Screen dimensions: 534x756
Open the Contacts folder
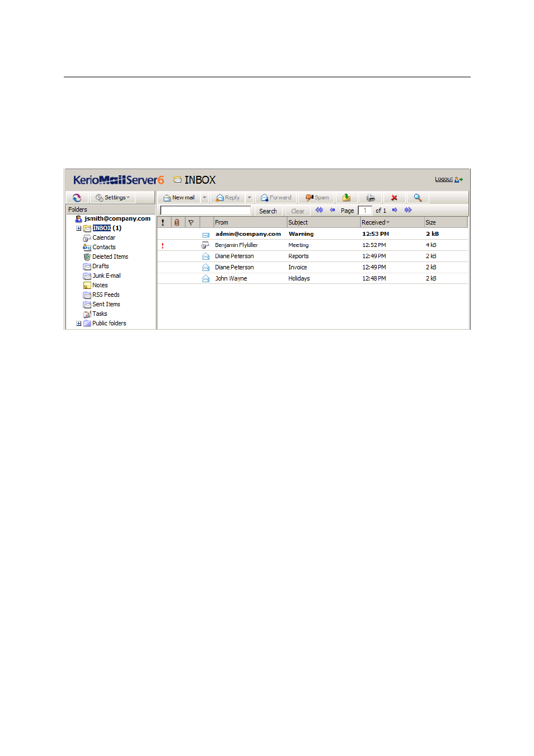104,247
